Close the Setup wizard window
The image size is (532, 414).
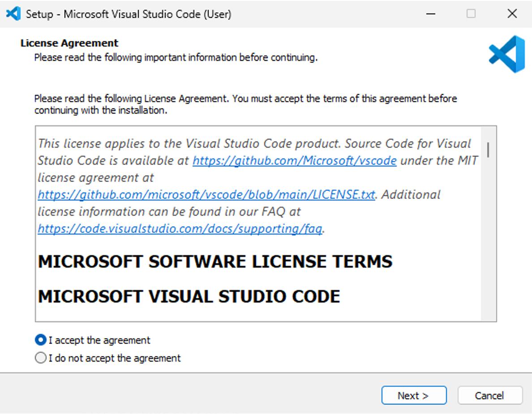tap(512, 14)
